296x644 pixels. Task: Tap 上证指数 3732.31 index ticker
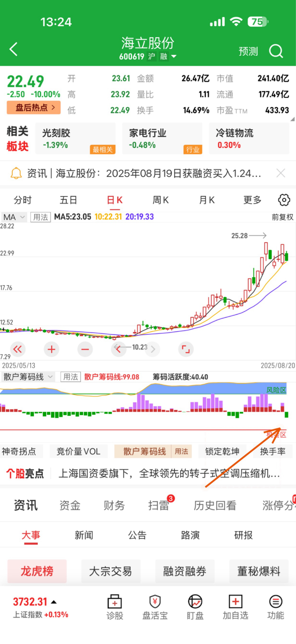pyautogui.click(x=40, y=607)
